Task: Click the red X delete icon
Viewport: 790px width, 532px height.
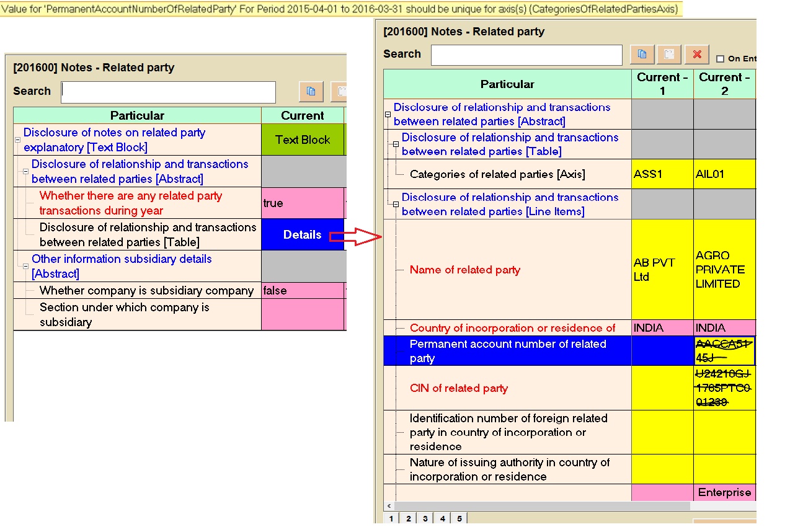Action: click(696, 55)
